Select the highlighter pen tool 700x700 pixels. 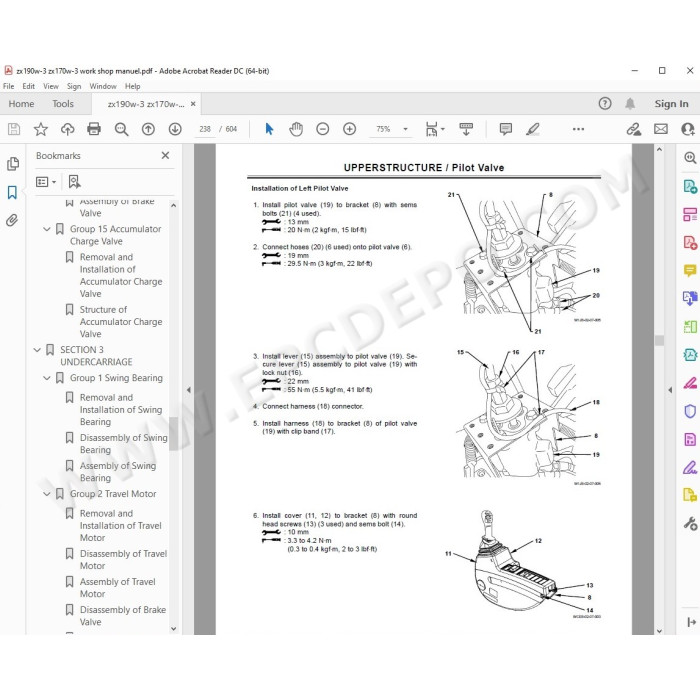pyautogui.click(x=533, y=129)
